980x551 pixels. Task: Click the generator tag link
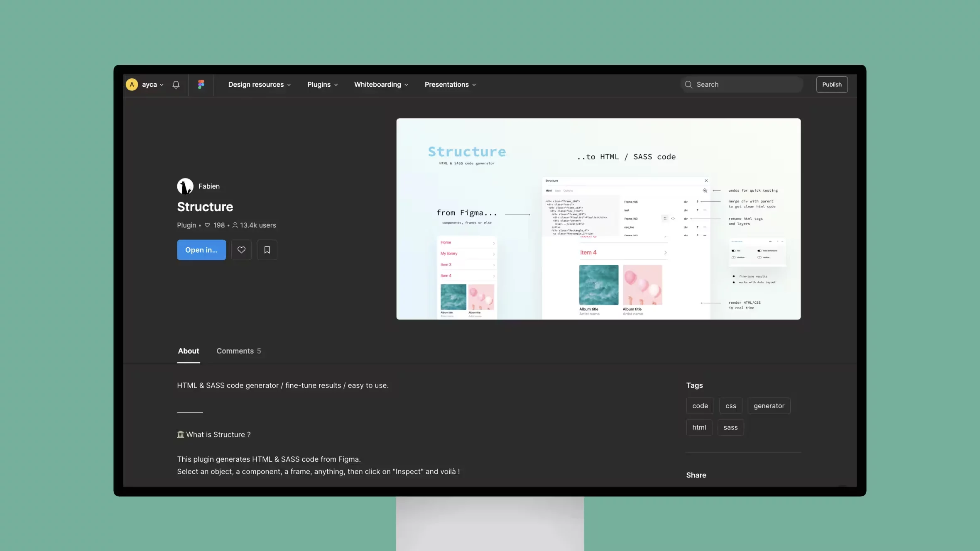pyautogui.click(x=769, y=406)
